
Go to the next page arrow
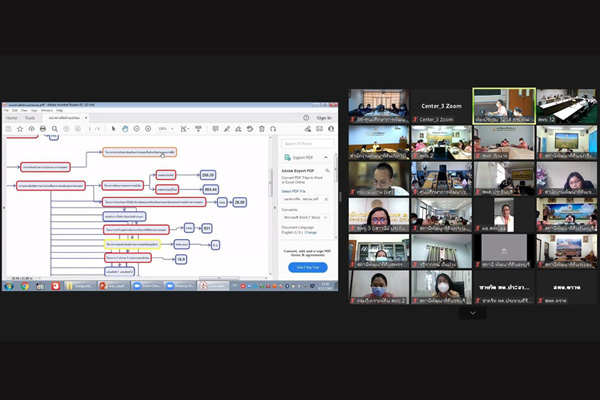(78, 129)
